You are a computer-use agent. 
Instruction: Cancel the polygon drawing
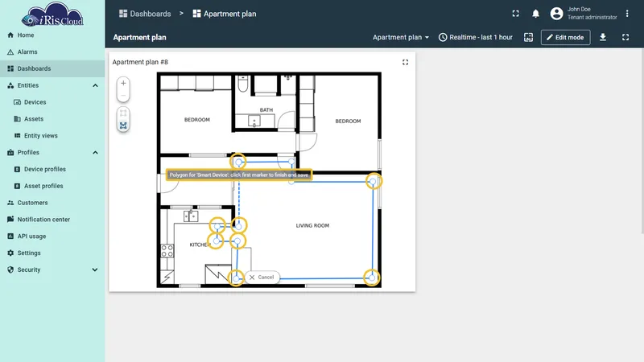point(262,278)
